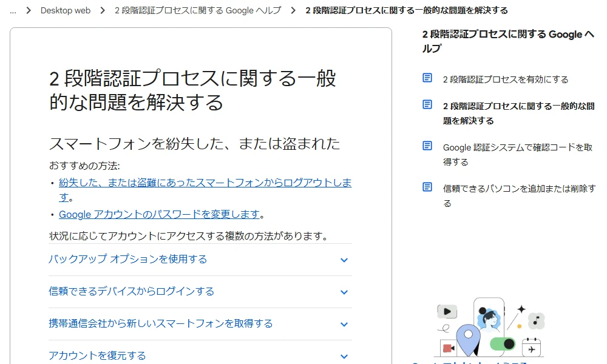Click current breadcrumb 一般的な問題を解決する
Viewport: 607px width, 364px height.
(x=407, y=10)
